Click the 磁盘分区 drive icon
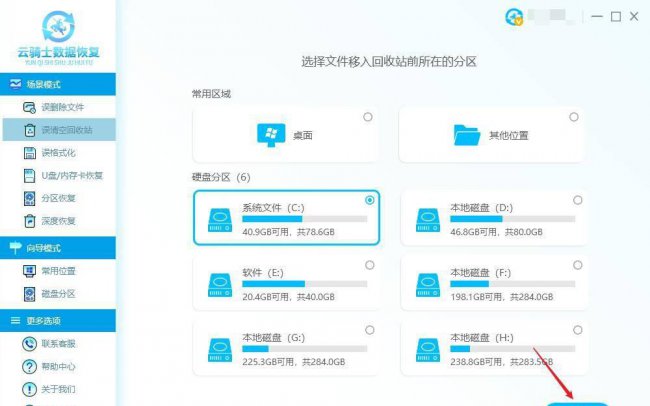The width and height of the screenshot is (650, 406). pyautogui.click(x=29, y=294)
